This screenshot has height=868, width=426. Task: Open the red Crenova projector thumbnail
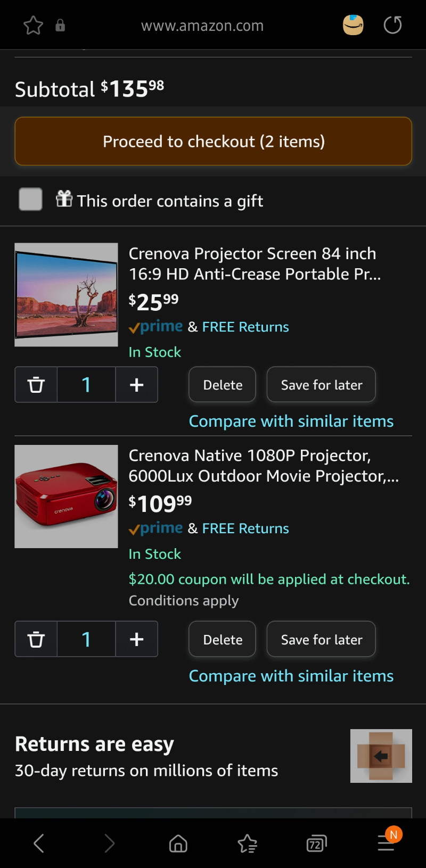tap(66, 497)
